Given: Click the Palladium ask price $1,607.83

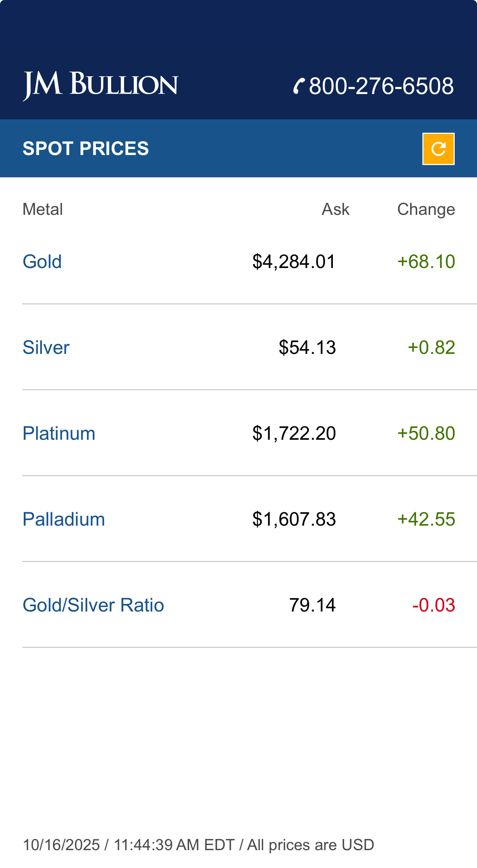Looking at the screenshot, I should pos(294,519).
